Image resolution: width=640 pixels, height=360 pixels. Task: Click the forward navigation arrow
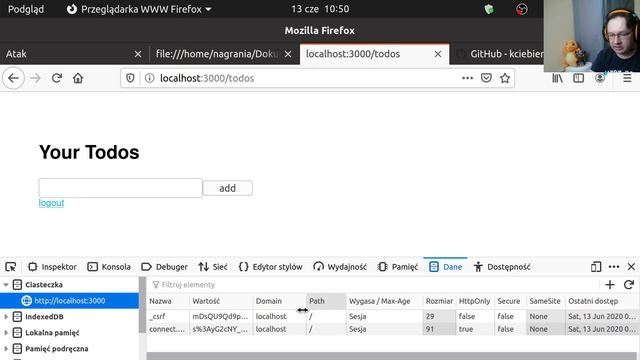pos(36,78)
